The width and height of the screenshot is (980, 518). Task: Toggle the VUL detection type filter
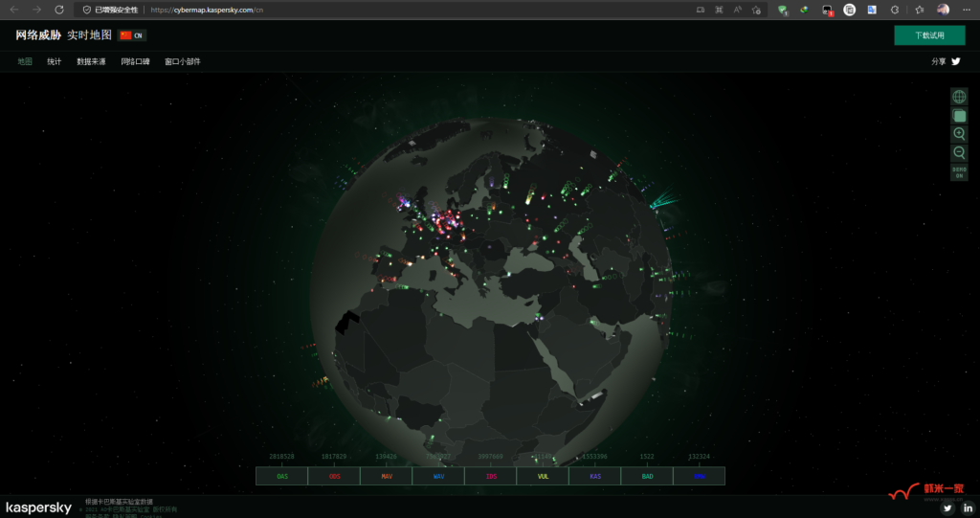click(x=543, y=476)
